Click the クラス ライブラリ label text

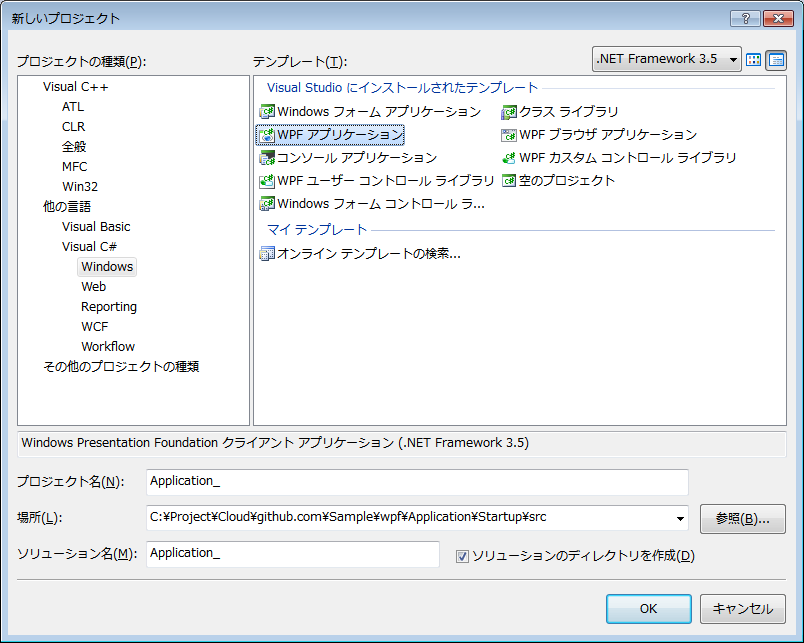tap(569, 112)
